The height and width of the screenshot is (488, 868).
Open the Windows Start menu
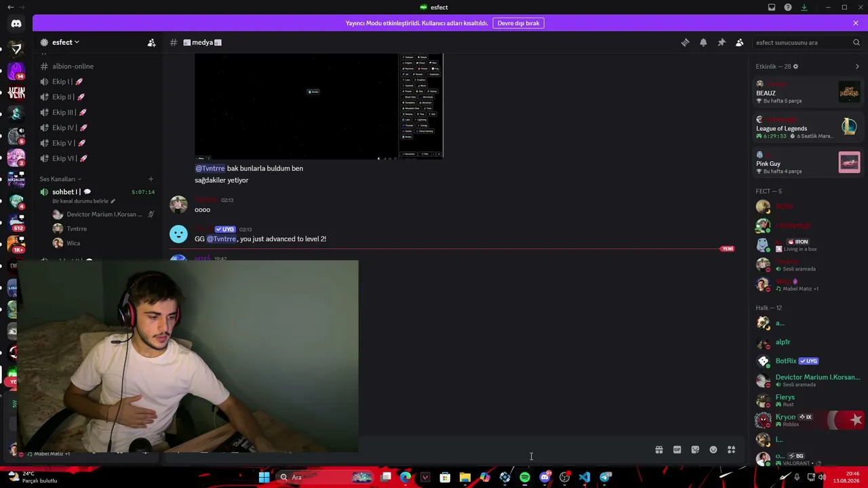pos(264,477)
